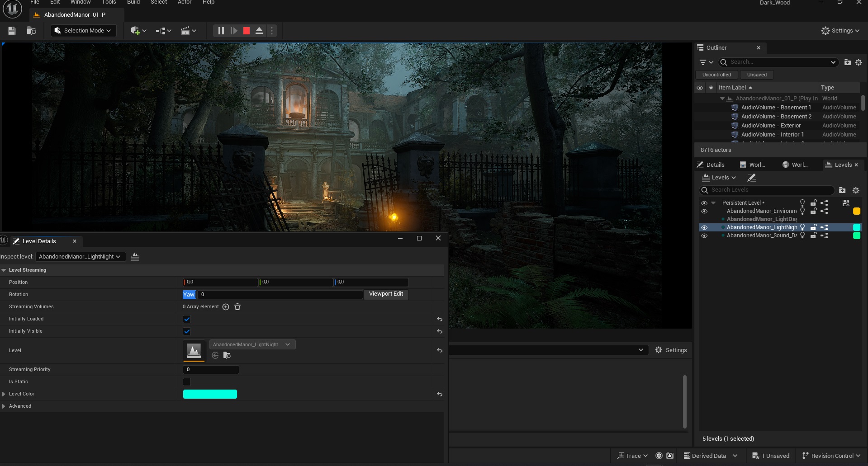Create new folder in the Outliner
Viewport: 868px width, 466px height.
tap(848, 62)
